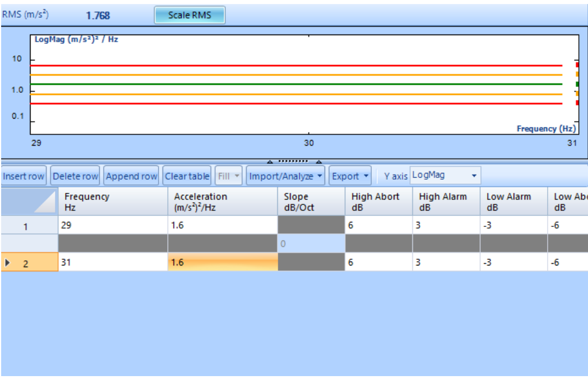Image resolution: width=588 pixels, height=379 pixels.
Task: Click the row 2 header with arrow indicator
Action: coord(29,264)
